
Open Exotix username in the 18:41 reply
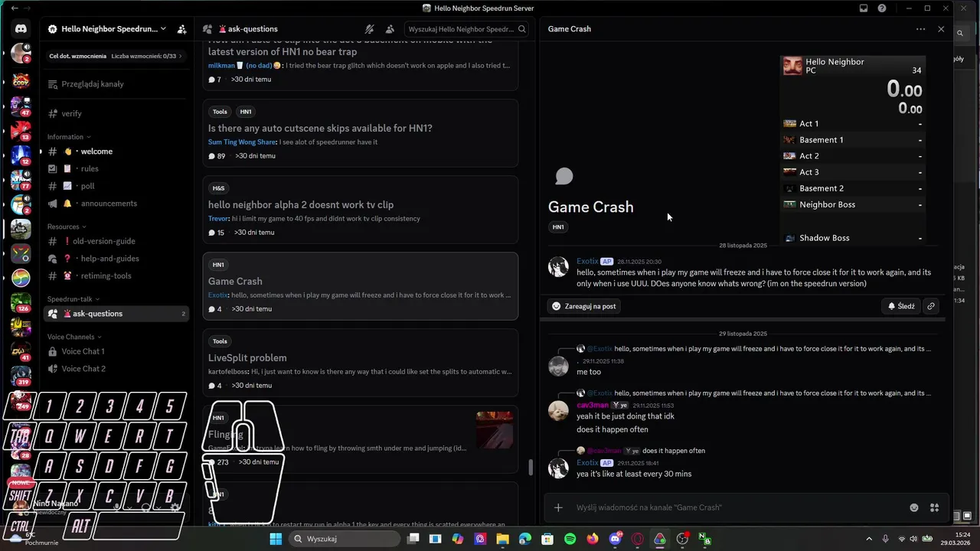click(x=587, y=463)
